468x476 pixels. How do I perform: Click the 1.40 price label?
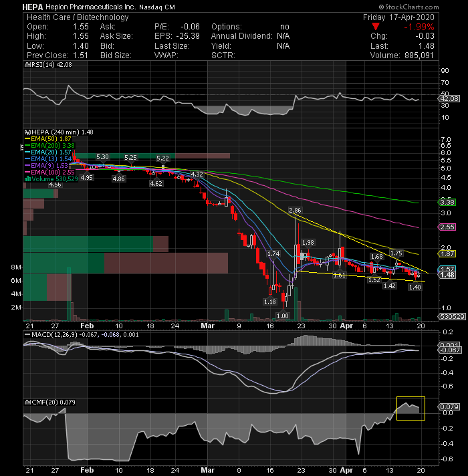pos(415,287)
